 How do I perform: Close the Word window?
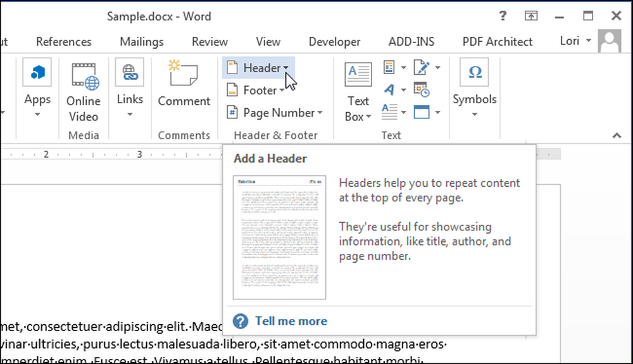point(617,16)
